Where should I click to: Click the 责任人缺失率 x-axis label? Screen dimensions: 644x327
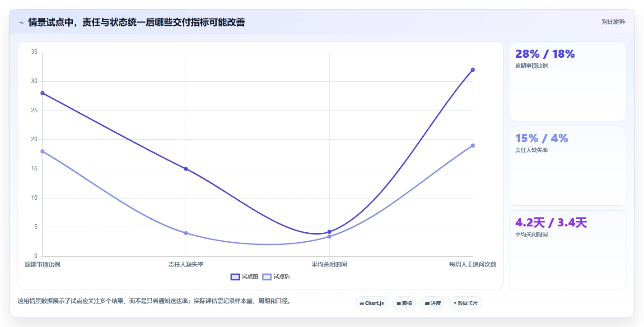[x=186, y=264]
